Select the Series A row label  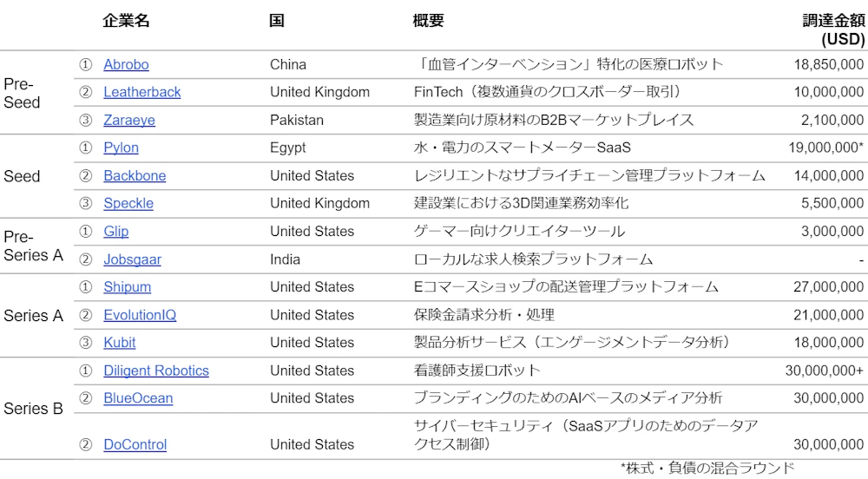coord(33,315)
